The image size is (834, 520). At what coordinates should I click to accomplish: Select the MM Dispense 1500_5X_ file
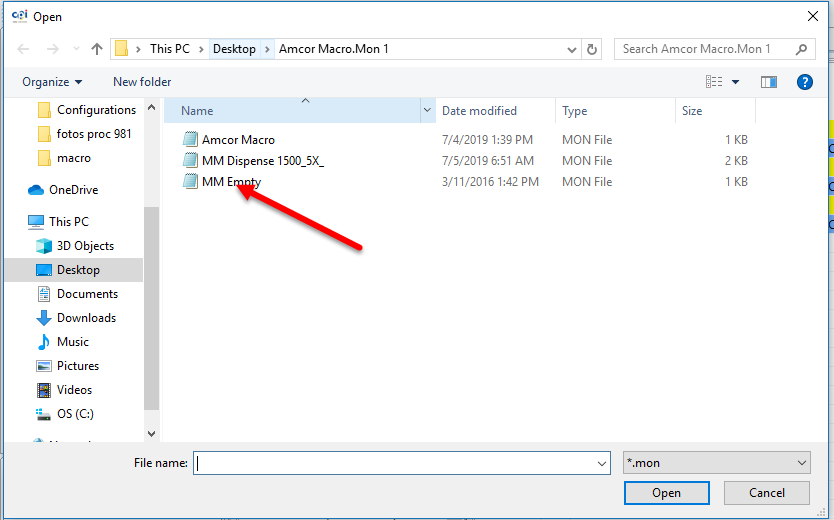[262, 161]
